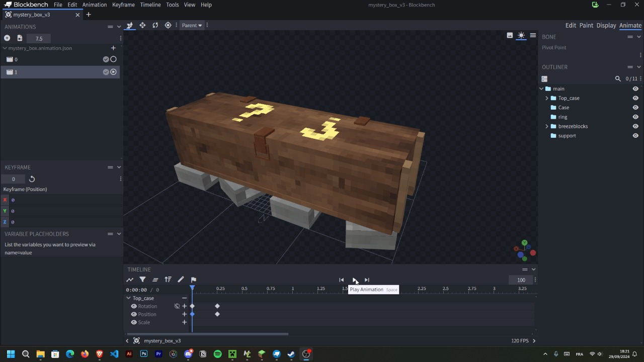The height and width of the screenshot is (362, 644).
Task: Open the Parent transform space dropdown
Action: [x=192, y=25]
